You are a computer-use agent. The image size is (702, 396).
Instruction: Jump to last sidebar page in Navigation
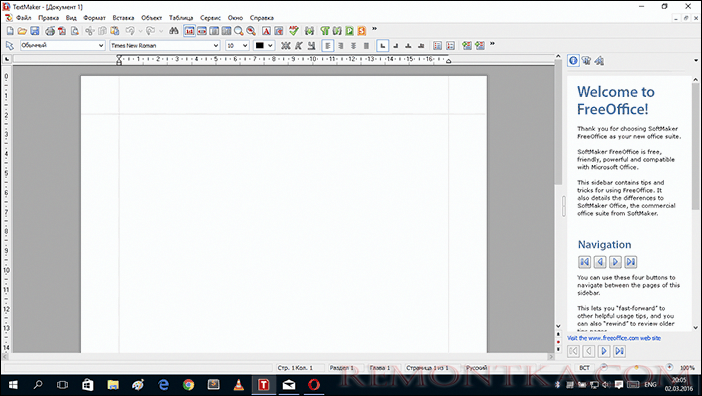(x=631, y=262)
